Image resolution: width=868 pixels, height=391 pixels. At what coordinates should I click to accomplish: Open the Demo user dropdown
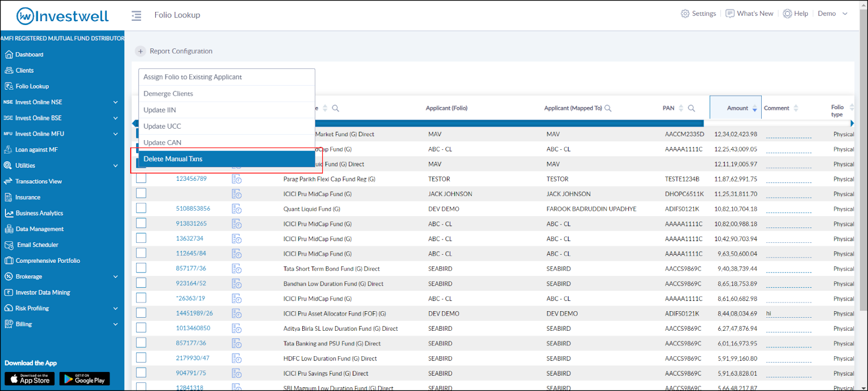(x=833, y=14)
